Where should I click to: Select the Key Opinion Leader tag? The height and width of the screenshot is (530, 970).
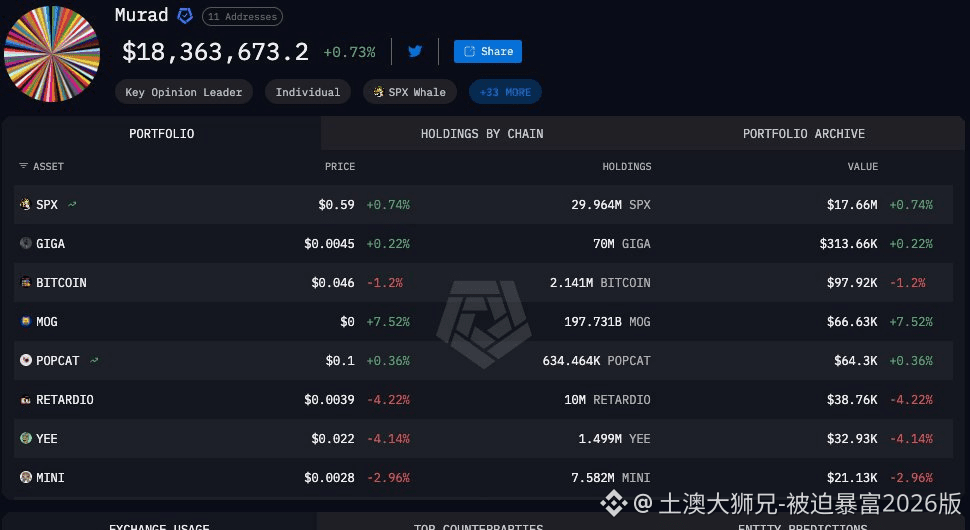click(184, 92)
